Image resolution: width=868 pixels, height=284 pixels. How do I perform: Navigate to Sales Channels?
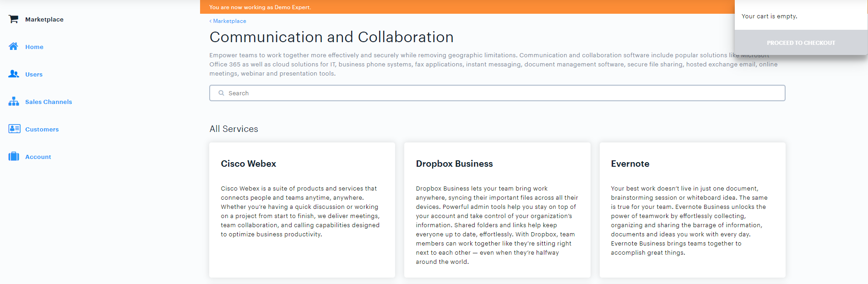[x=49, y=102]
